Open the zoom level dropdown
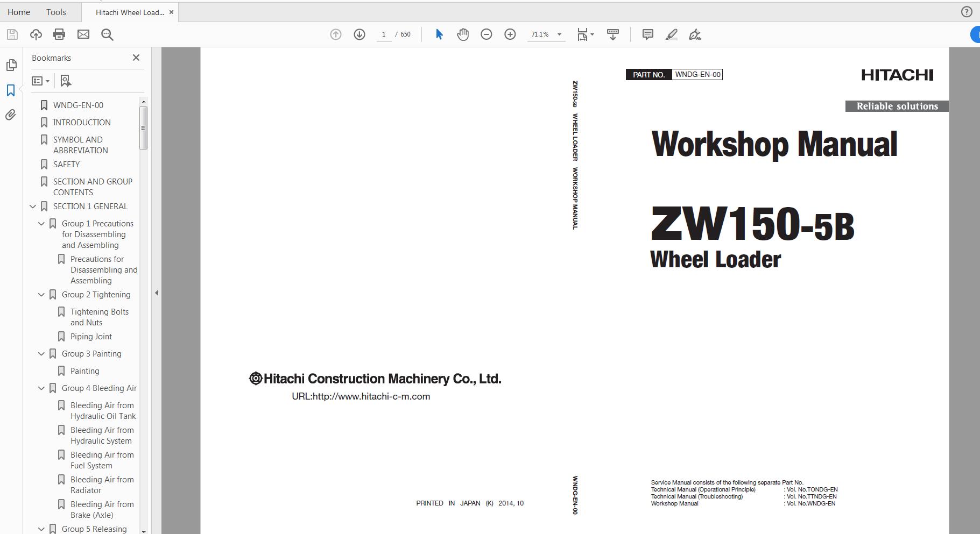The height and width of the screenshot is (534, 980). (x=560, y=34)
